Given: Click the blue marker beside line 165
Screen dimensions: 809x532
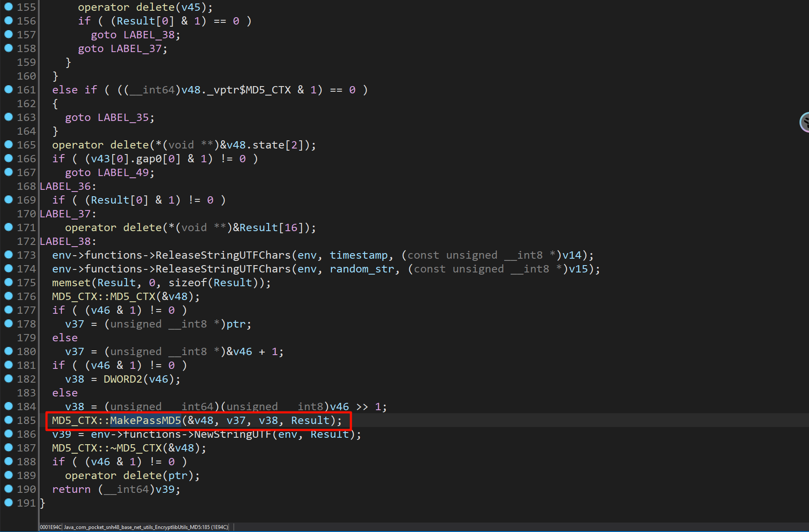Looking at the screenshot, I should click(x=8, y=144).
